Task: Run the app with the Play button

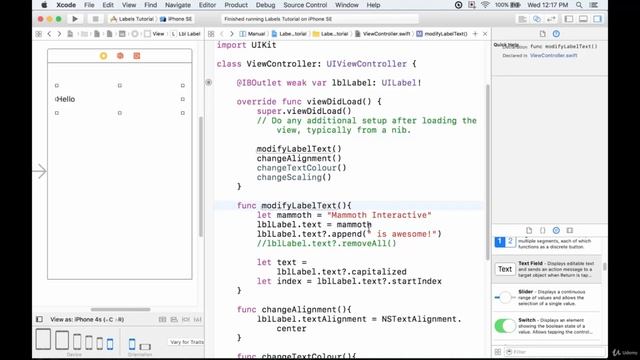Action: click(x=75, y=19)
